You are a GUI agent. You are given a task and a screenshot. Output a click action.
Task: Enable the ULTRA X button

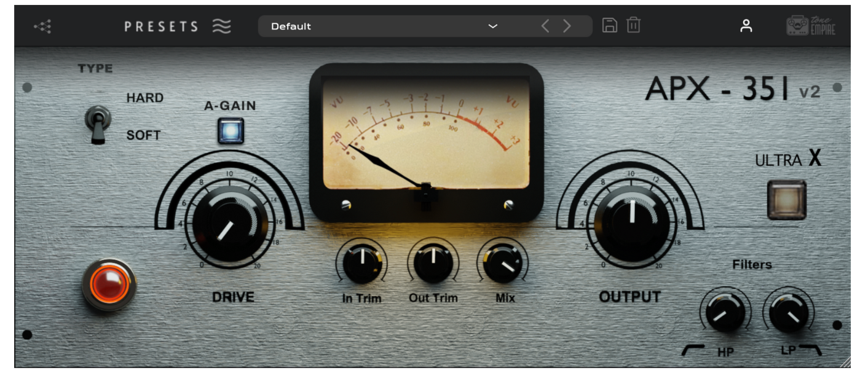786,200
